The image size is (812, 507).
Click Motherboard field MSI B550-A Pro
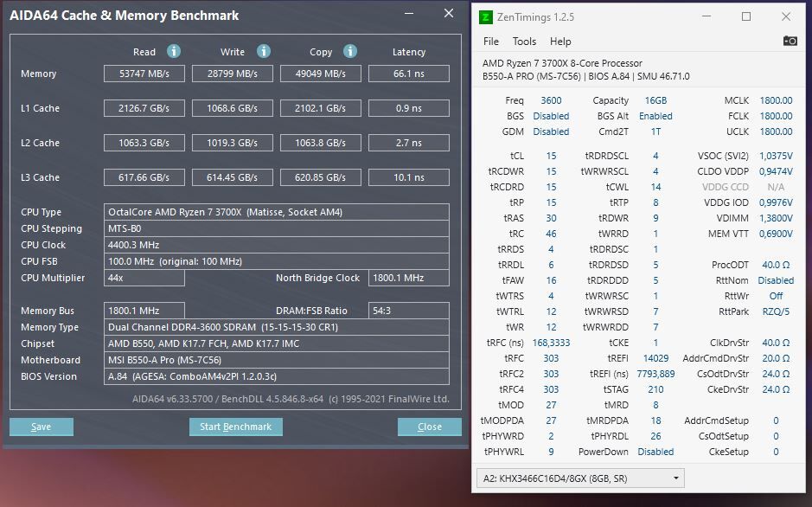(x=277, y=360)
